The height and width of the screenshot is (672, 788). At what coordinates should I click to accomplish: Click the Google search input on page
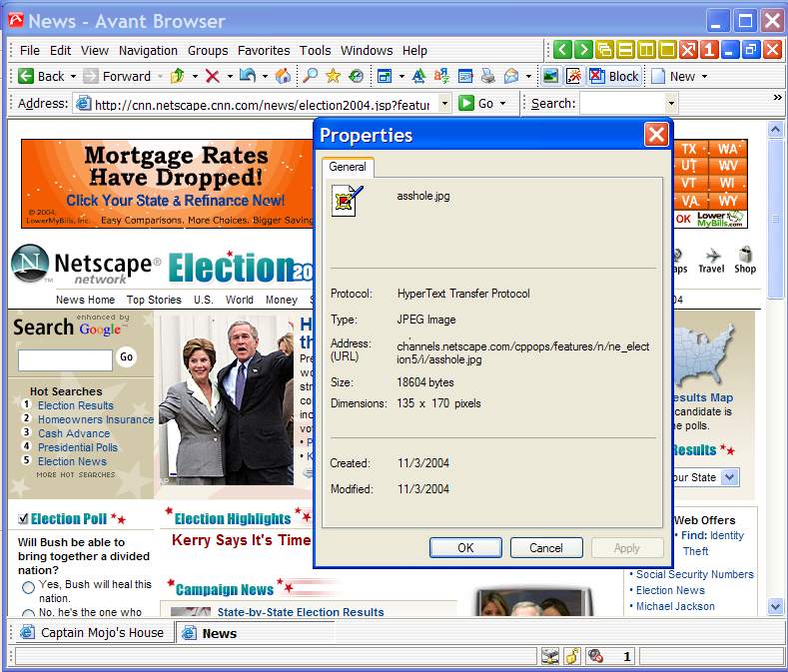[65, 359]
